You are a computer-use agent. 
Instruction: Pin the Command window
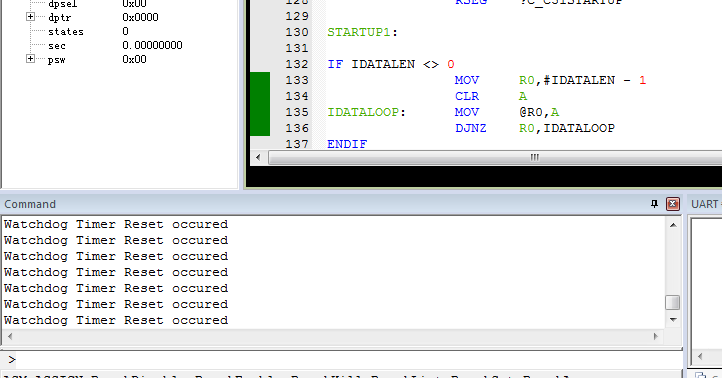click(x=654, y=204)
